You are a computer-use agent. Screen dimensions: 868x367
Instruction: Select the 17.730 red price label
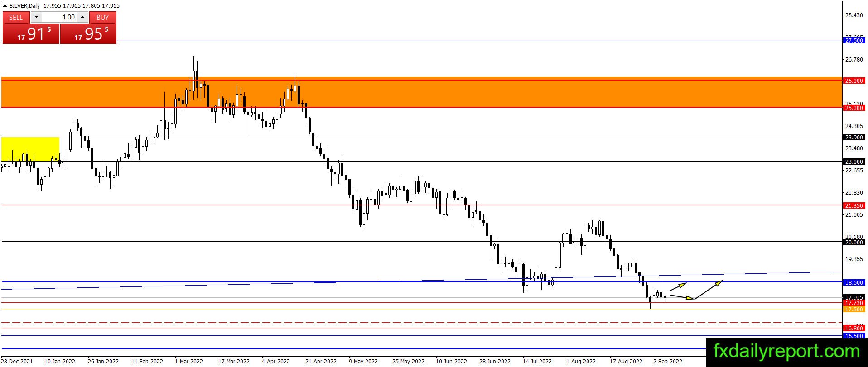(854, 303)
